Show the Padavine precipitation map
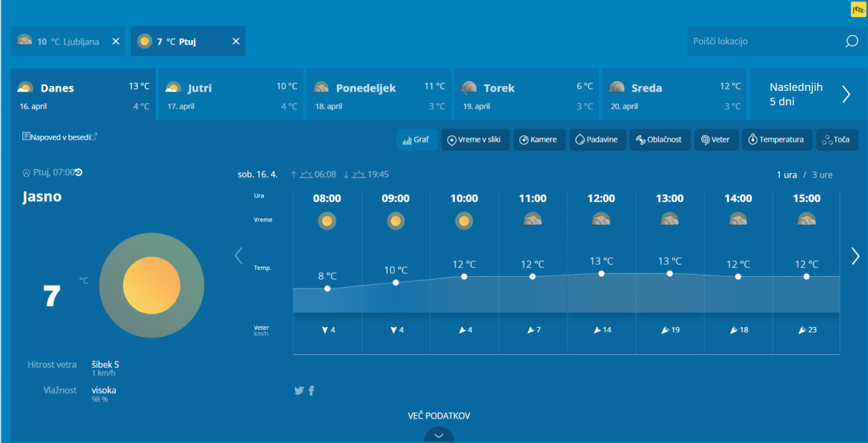 tap(597, 140)
